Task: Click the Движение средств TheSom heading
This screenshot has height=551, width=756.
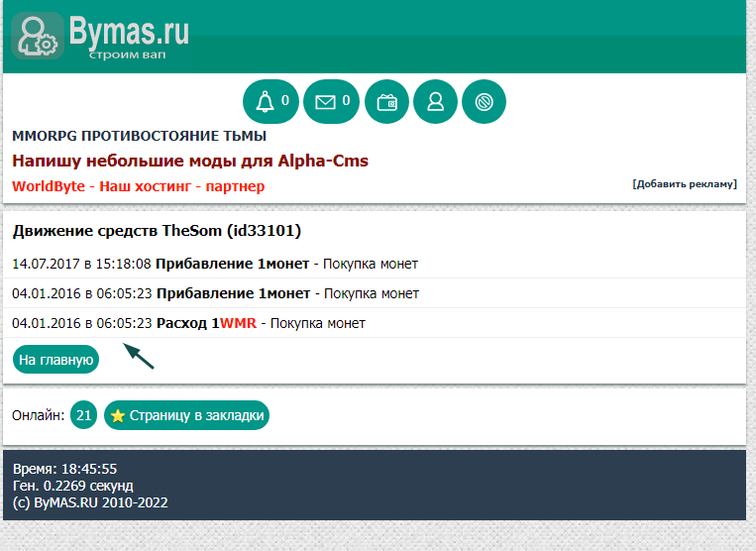Action: coord(157,231)
